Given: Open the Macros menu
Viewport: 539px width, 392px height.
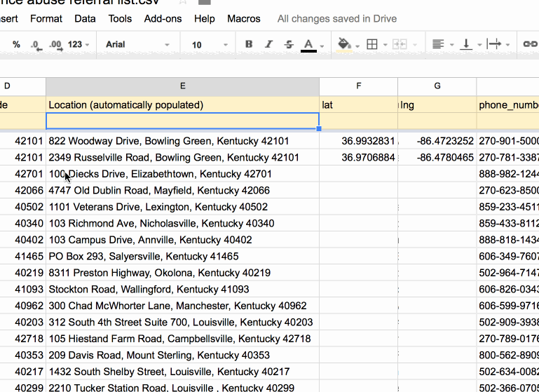Looking at the screenshot, I should point(244,18).
